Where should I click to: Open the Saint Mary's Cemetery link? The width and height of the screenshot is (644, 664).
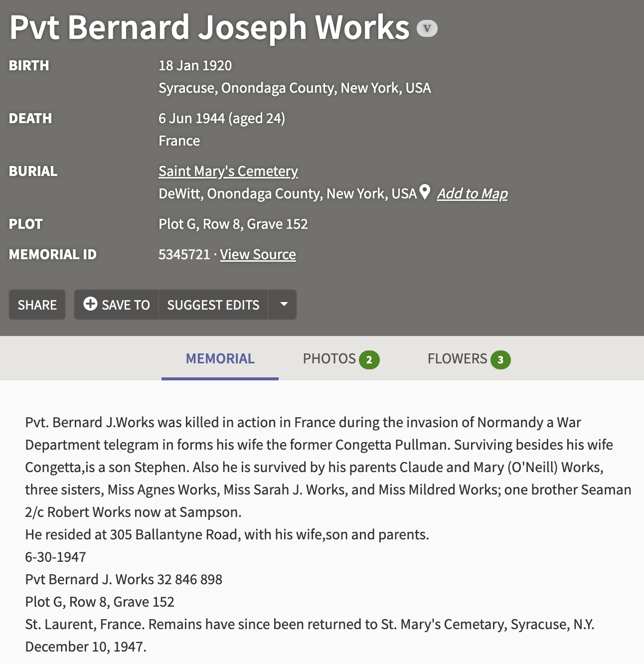click(x=228, y=171)
